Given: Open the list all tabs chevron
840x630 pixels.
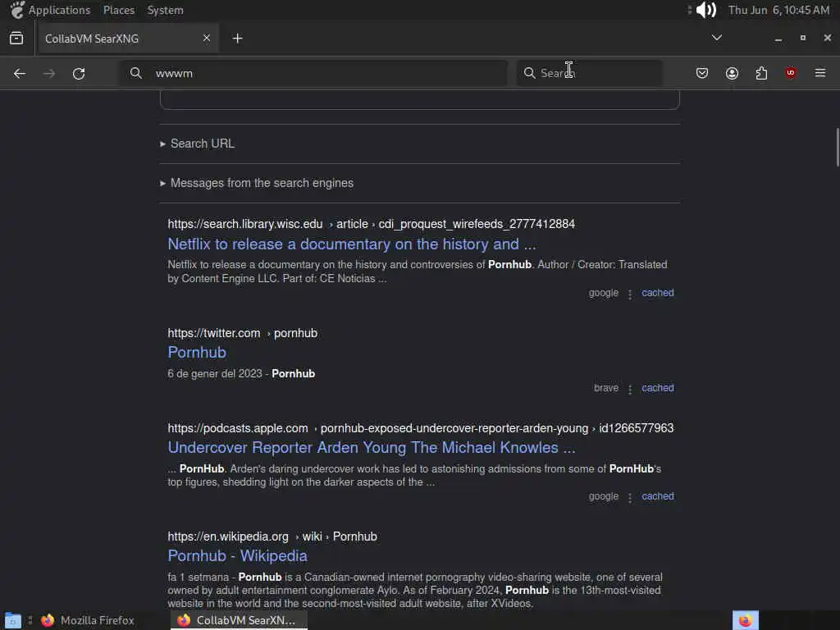Looking at the screenshot, I should [x=716, y=38].
